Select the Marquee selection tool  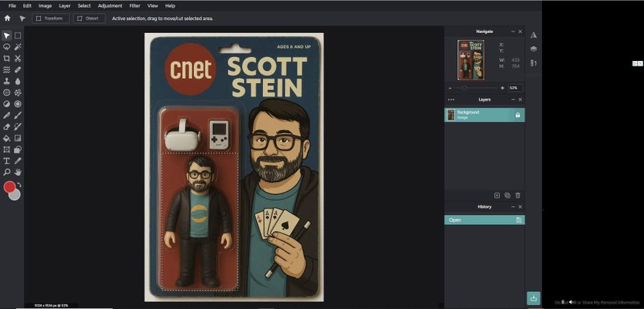pos(18,36)
